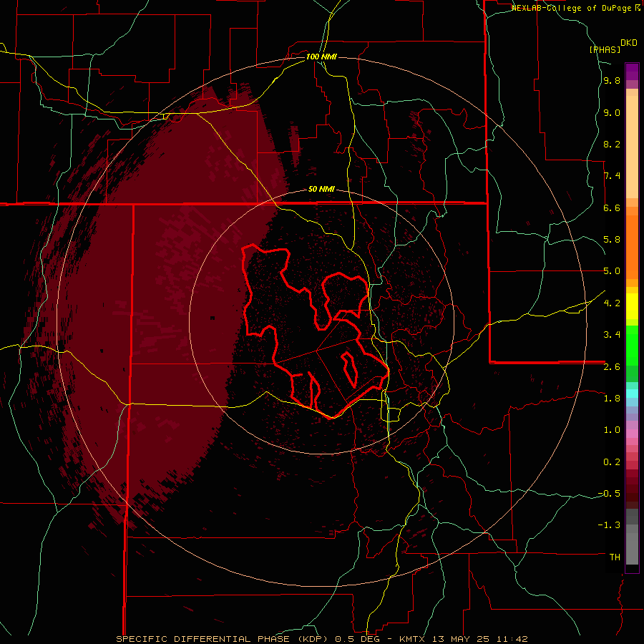Click the 6.6 legend value
This screenshot has height=644, width=644.
pos(612,208)
